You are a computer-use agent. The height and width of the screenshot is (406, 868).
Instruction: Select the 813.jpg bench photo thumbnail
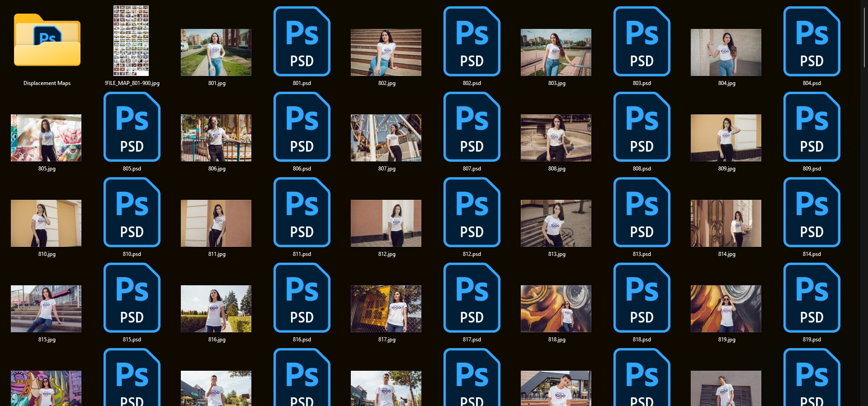coord(556,223)
